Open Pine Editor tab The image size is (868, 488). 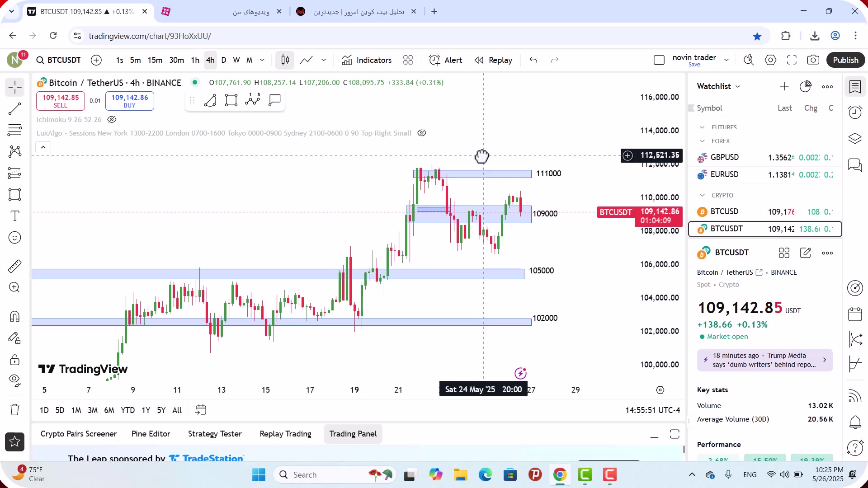(x=151, y=434)
